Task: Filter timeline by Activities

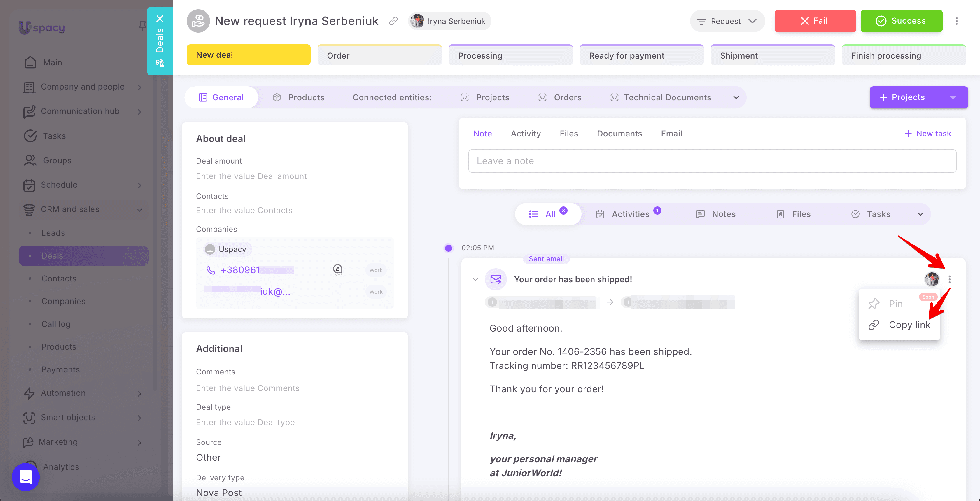Action: [x=629, y=214]
